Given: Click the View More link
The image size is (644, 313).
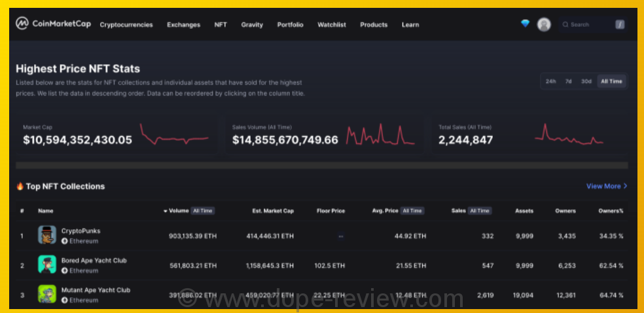Looking at the screenshot, I should [607, 186].
